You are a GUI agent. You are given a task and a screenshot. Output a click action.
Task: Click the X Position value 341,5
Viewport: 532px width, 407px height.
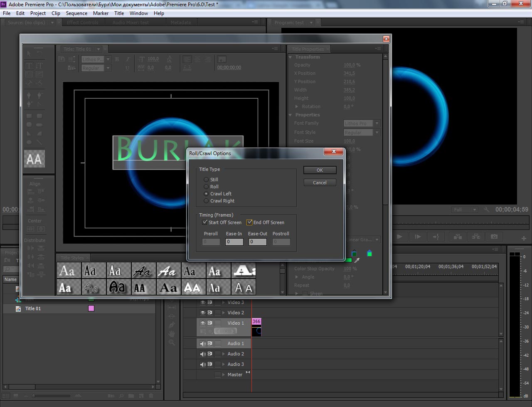[x=349, y=74]
